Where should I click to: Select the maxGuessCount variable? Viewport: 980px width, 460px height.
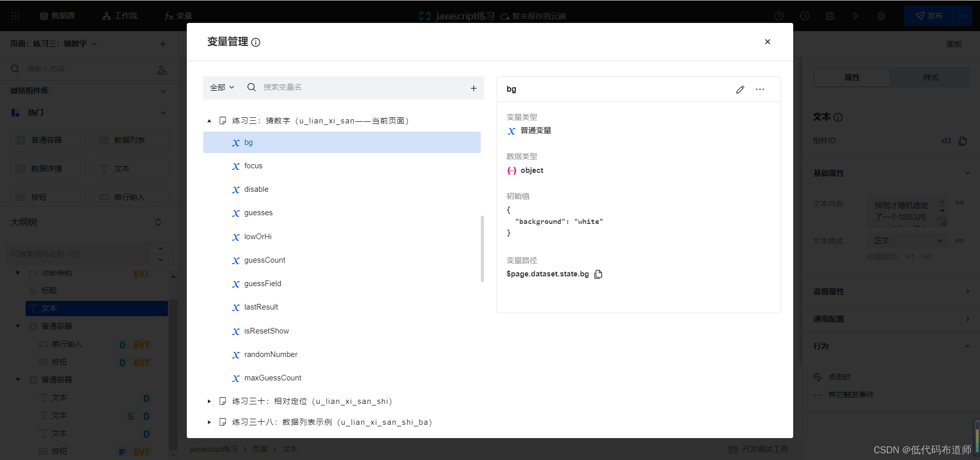point(342,378)
